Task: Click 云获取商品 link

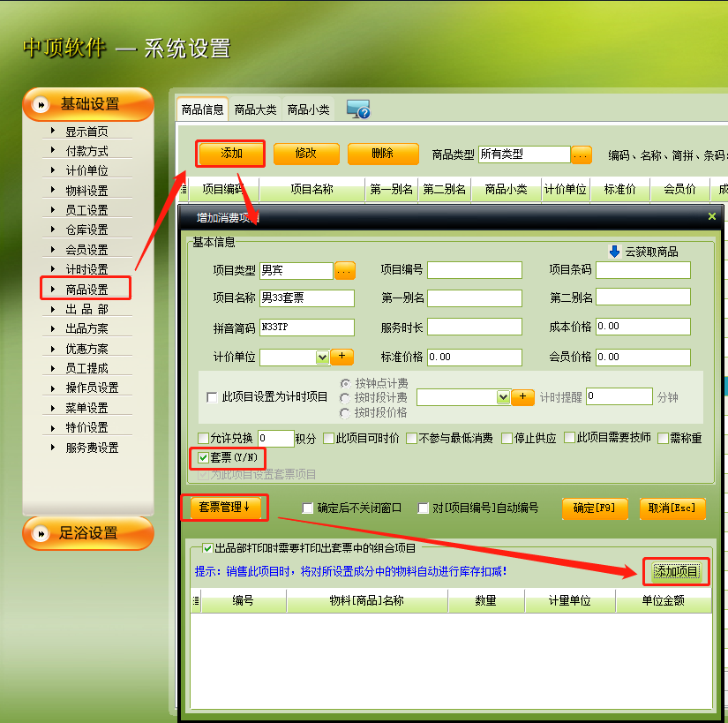Action: [651, 252]
